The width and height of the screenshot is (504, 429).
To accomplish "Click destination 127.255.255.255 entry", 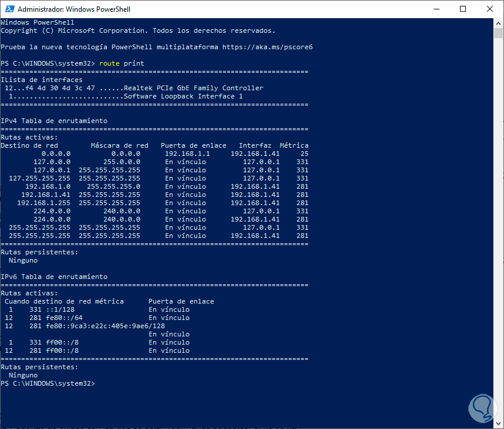I will (39, 178).
